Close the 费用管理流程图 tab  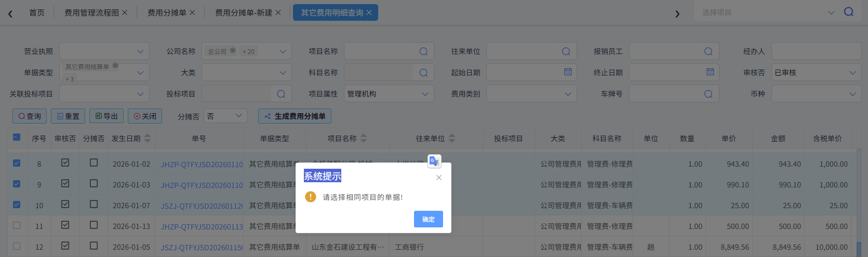click(125, 12)
